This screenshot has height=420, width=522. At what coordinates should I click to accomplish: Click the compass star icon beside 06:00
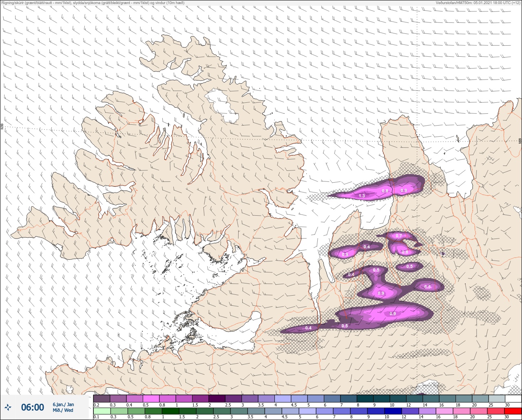8,407
